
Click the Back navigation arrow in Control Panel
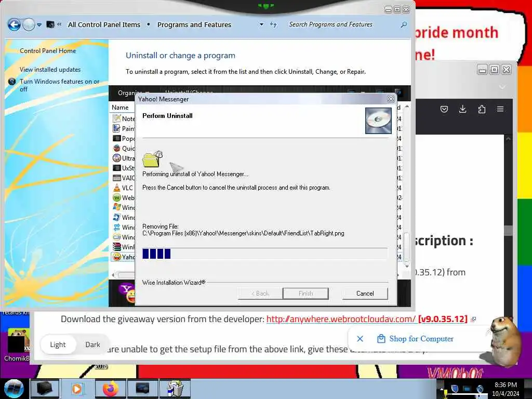(14, 24)
